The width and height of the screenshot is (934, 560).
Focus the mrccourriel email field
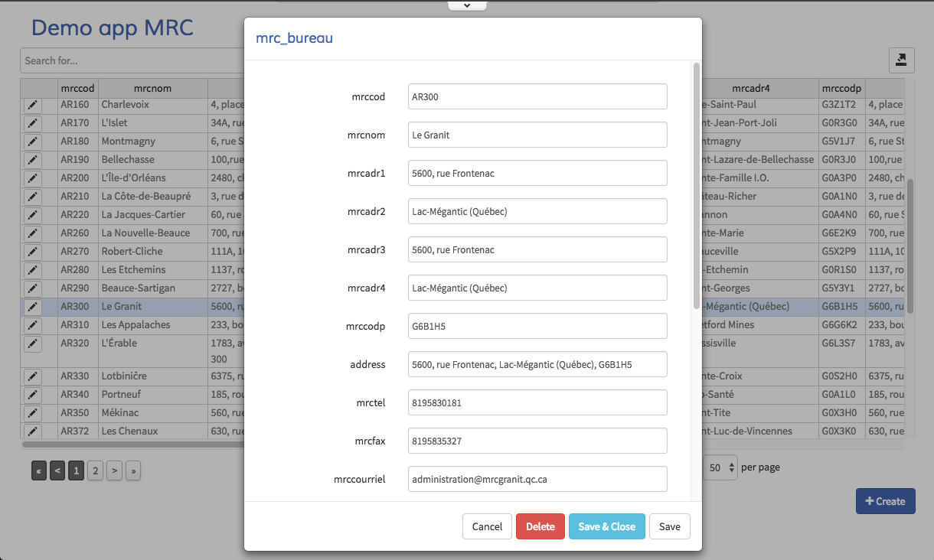point(537,479)
